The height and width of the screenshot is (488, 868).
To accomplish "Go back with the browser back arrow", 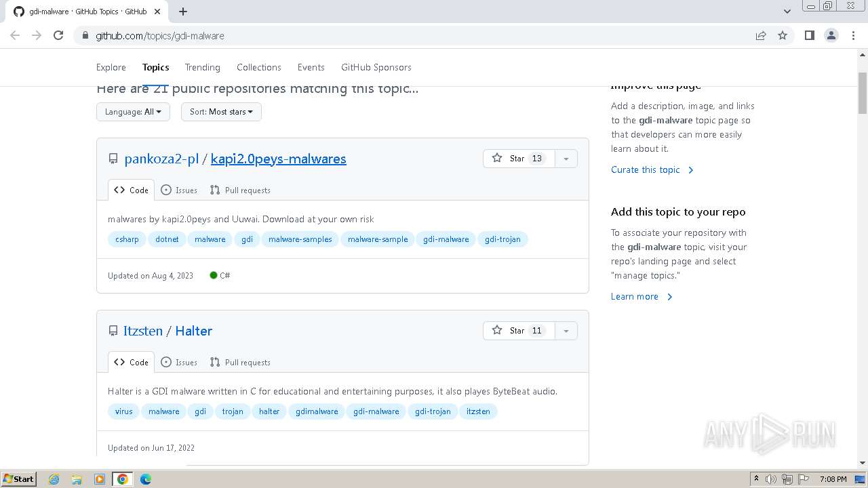I will [15, 35].
